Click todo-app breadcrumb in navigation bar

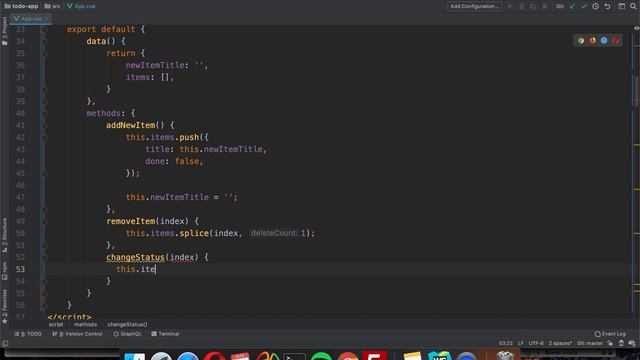click(21, 6)
